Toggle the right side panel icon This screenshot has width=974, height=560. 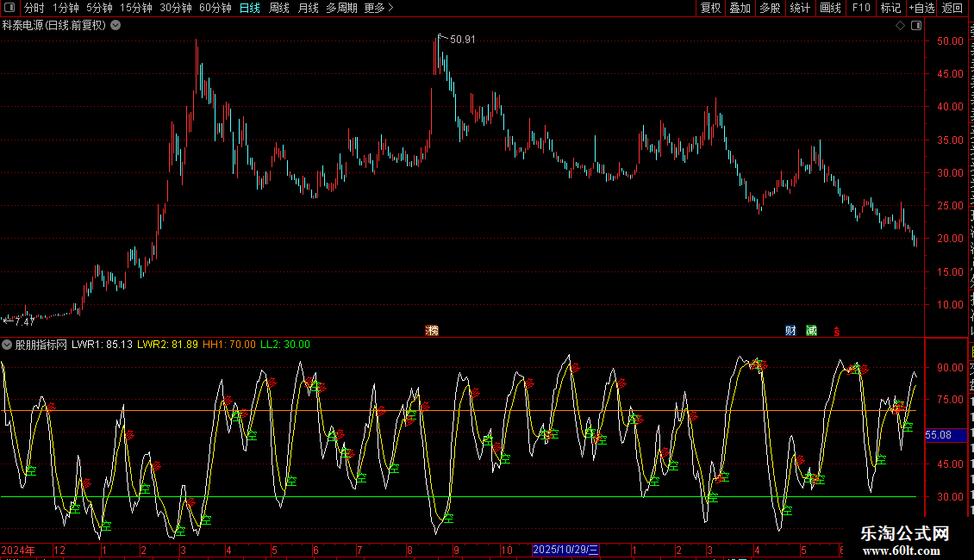coord(916,26)
